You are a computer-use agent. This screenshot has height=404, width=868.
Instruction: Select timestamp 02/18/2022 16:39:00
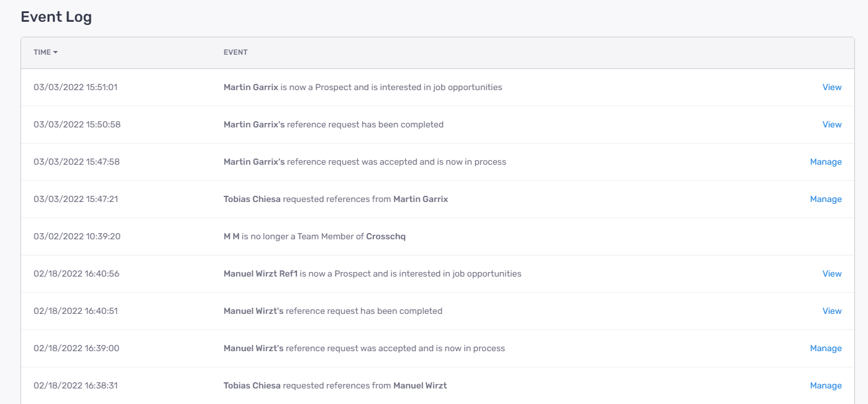click(x=76, y=348)
